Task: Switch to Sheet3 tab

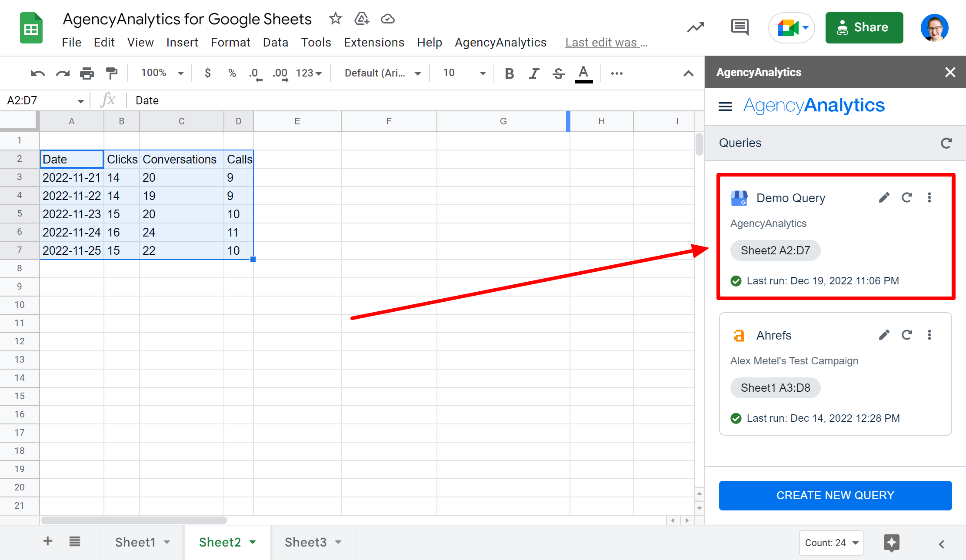Action: point(306,542)
